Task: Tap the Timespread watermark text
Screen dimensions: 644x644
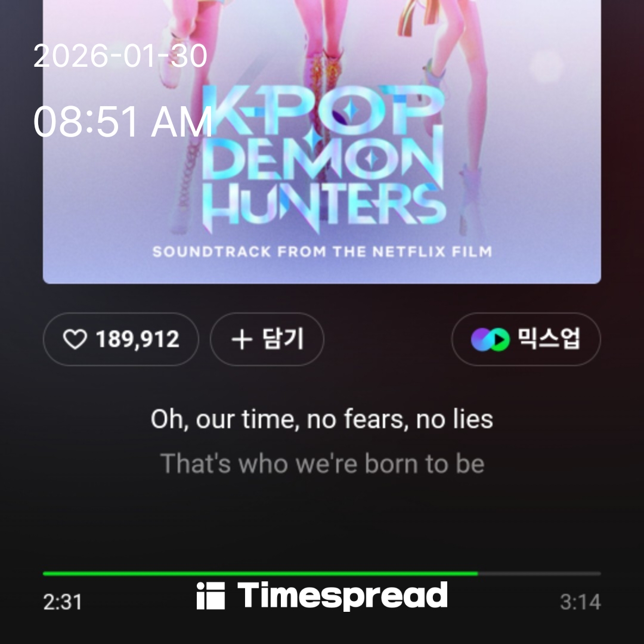Action: (342, 596)
